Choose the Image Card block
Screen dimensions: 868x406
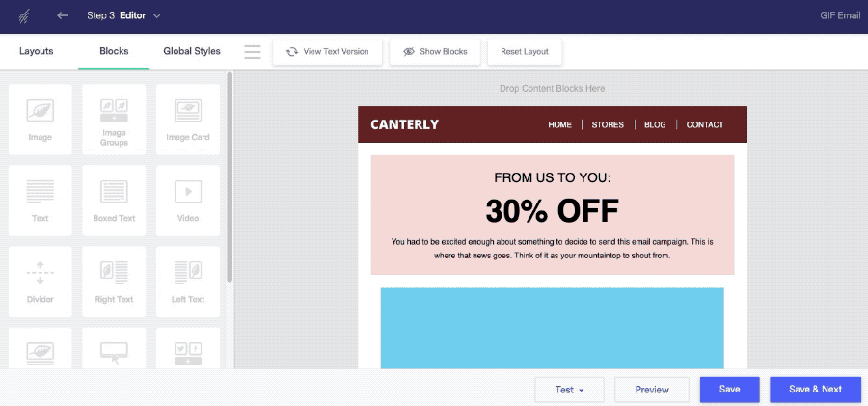point(188,120)
